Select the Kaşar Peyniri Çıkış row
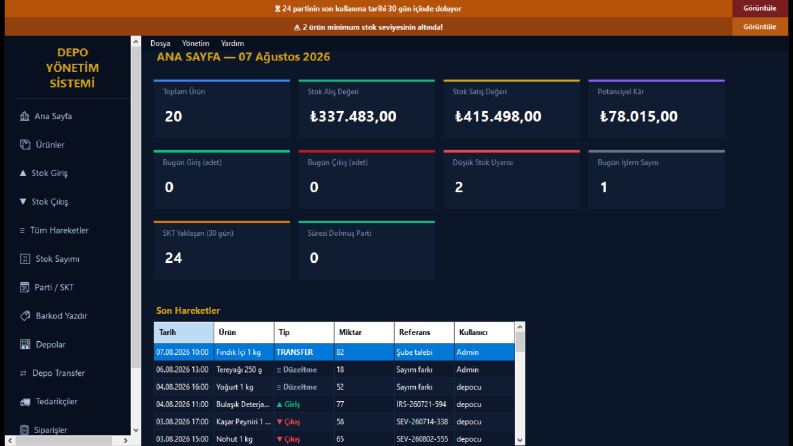 coord(334,422)
